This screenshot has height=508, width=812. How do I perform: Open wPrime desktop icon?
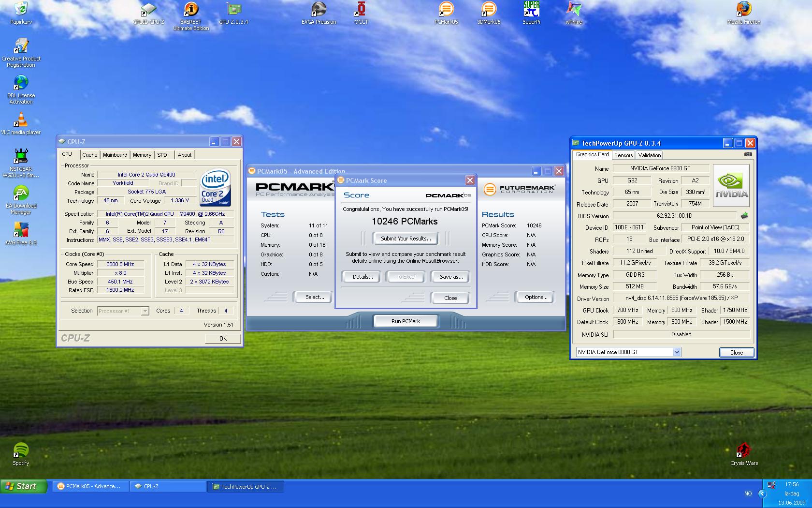[574, 13]
